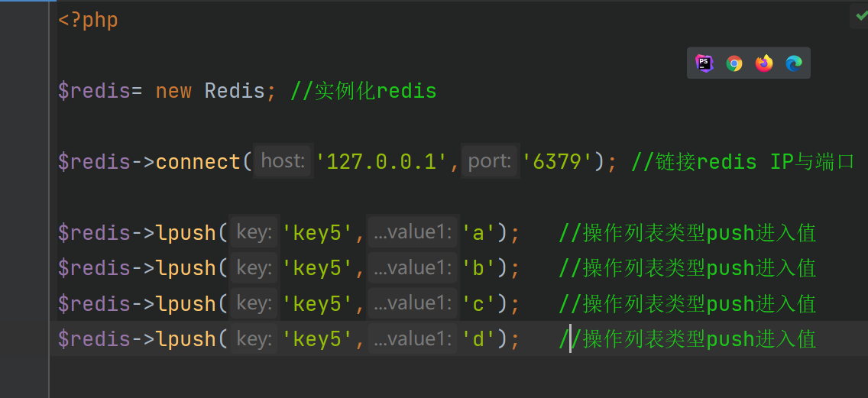Click the 'b' value string
The width and height of the screenshot is (868, 398).
point(479,268)
